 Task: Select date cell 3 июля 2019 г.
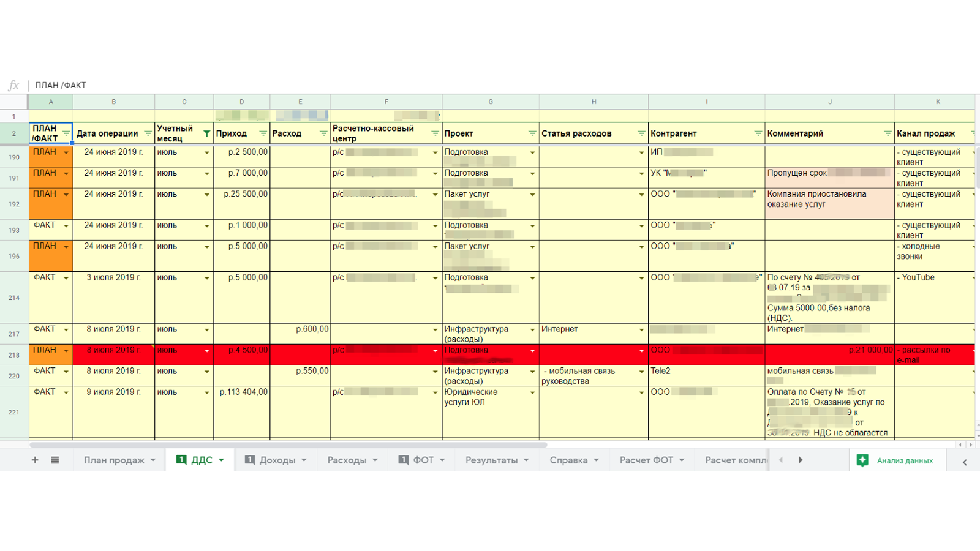114,298
